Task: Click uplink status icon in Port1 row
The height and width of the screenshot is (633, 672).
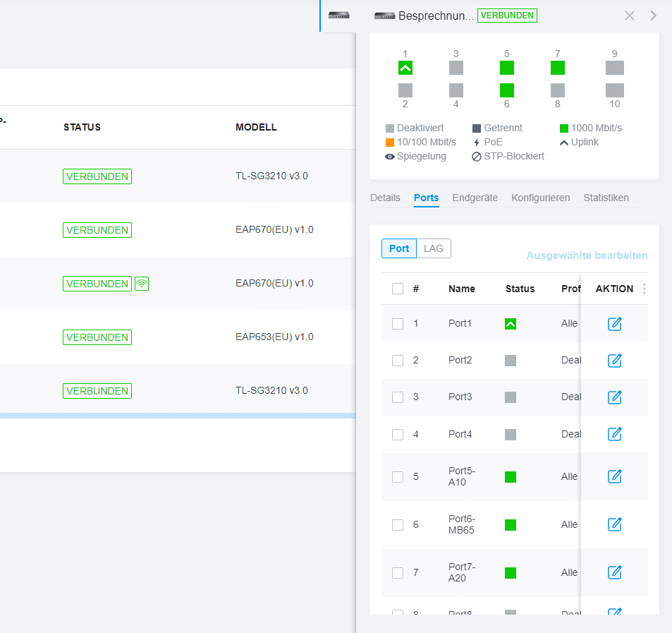Action: pos(511,324)
